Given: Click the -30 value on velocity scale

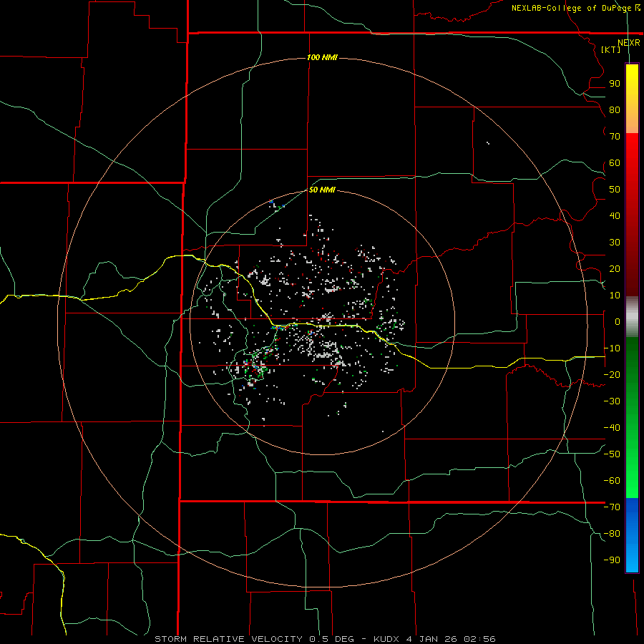Looking at the screenshot, I should click(612, 401).
